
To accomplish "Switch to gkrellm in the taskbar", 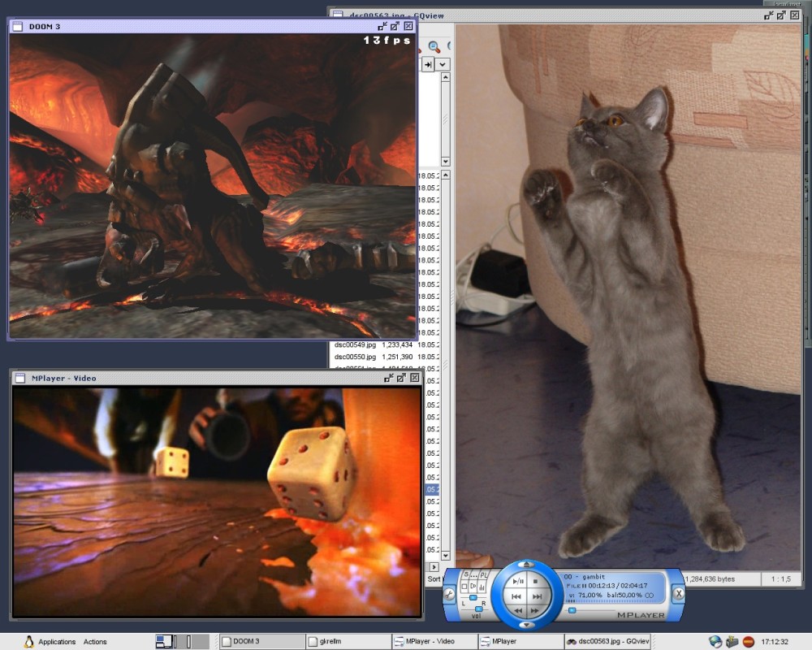I will click(x=348, y=641).
